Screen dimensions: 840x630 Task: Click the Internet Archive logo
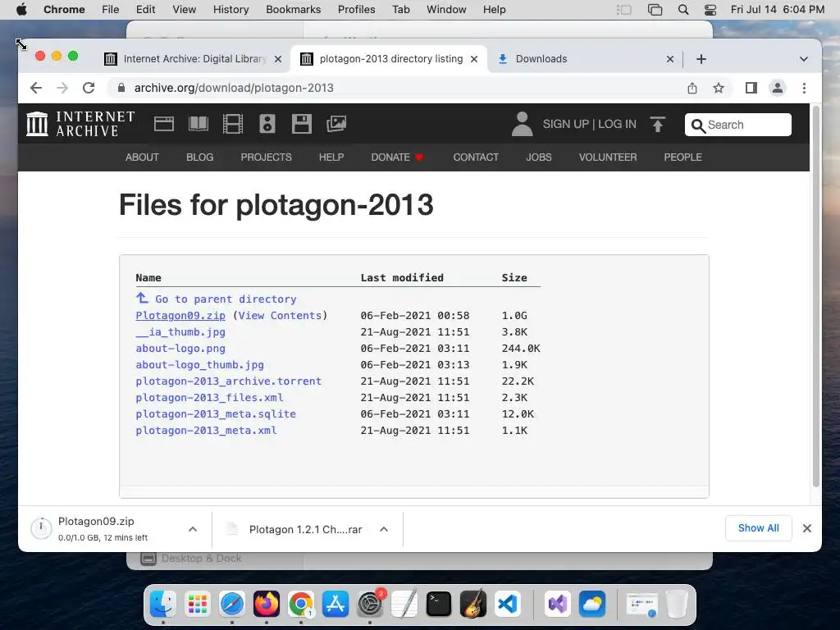80,124
